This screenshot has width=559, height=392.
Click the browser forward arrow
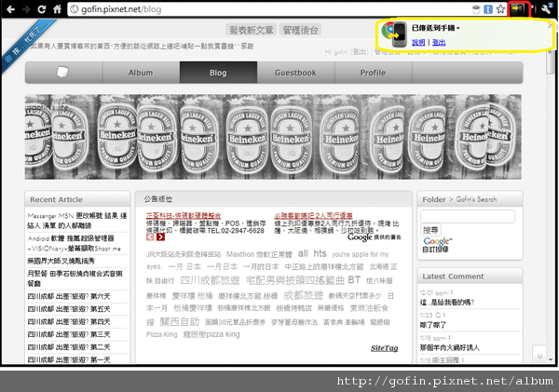click(26, 9)
